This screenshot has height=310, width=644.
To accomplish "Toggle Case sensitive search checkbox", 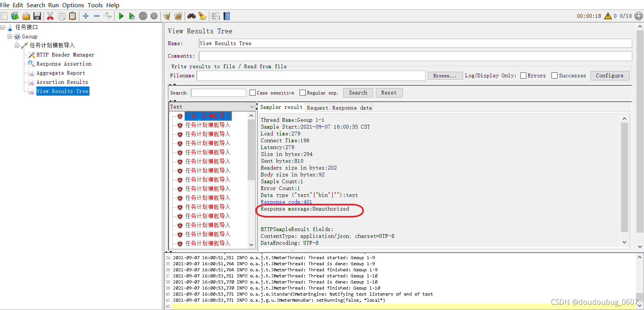I will (253, 93).
